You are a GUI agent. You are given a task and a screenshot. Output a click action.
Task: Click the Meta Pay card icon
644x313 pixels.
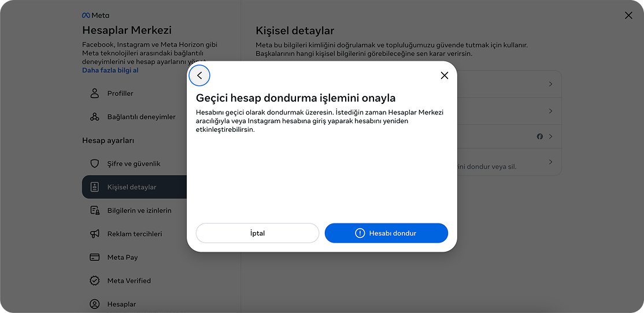[95, 257]
